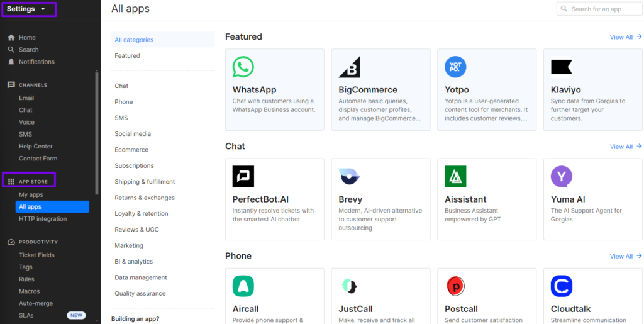Click the Aissistant green logo
The width and height of the screenshot is (644, 324).
tap(455, 177)
